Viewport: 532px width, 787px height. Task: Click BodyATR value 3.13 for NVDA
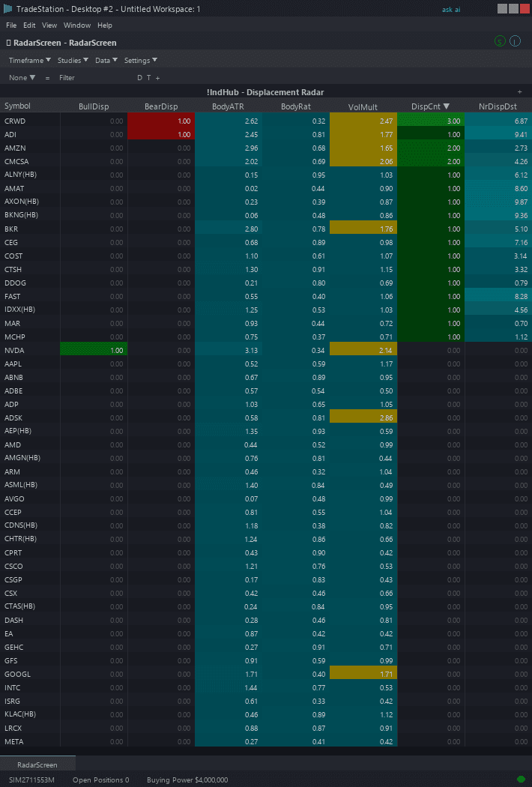251,350
